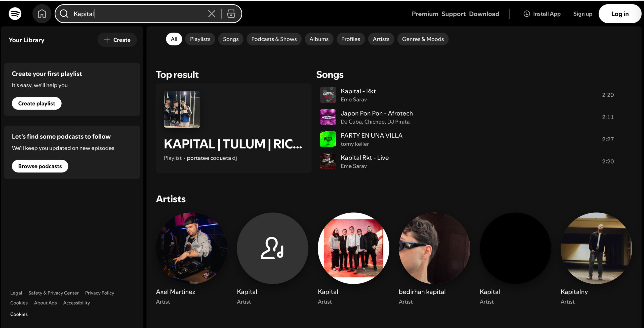Click the magnifying glass search icon
Image resolution: width=644 pixels, height=328 pixels.
(x=64, y=14)
